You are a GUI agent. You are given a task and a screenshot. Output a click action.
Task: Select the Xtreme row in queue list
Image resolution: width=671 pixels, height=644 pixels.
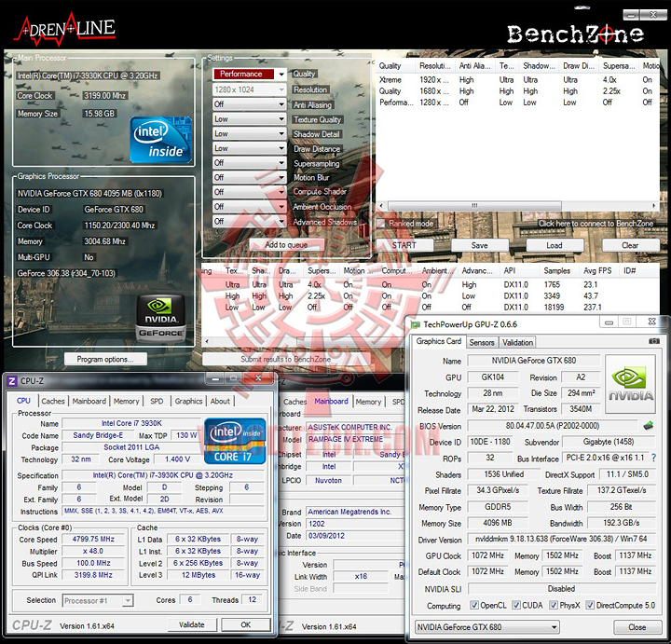tap(517, 80)
